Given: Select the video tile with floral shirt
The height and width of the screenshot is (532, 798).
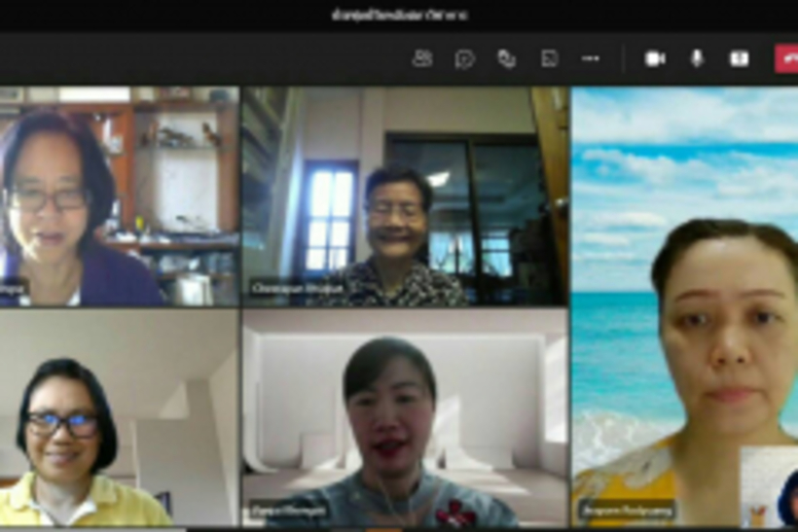Looking at the screenshot, I should pyautogui.click(x=404, y=195).
